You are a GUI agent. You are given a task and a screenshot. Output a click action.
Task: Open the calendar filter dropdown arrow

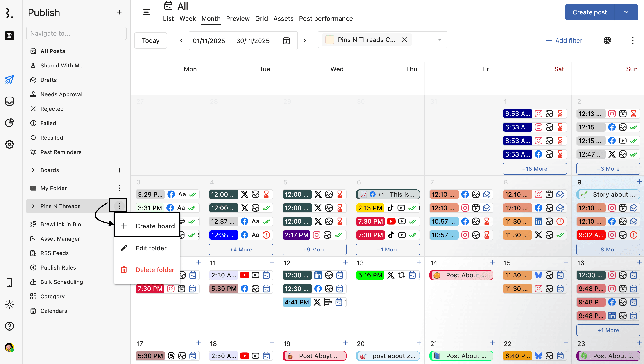tap(440, 39)
